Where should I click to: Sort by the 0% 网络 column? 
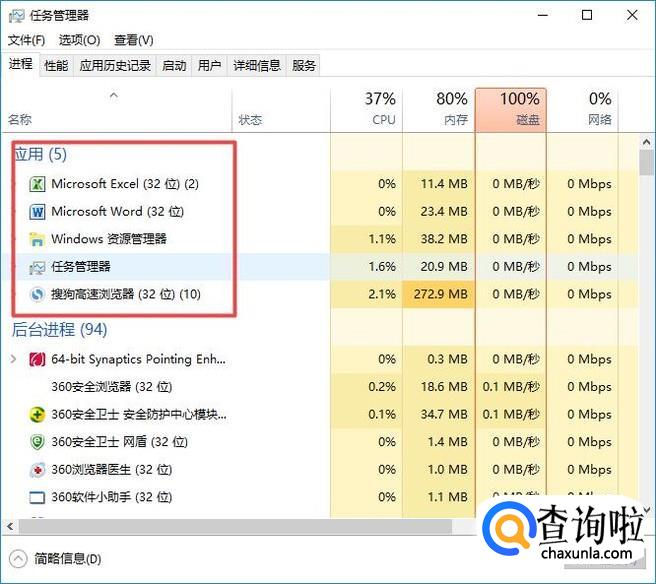pos(582,110)
